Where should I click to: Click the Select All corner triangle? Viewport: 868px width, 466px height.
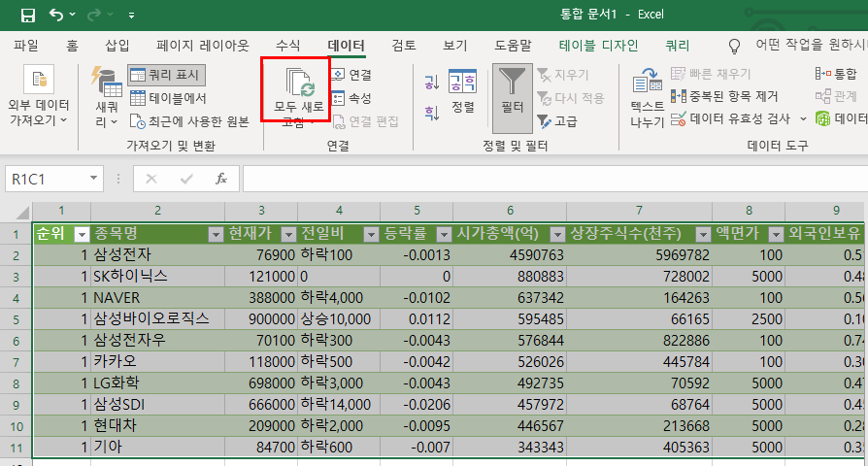coord(22,212)
